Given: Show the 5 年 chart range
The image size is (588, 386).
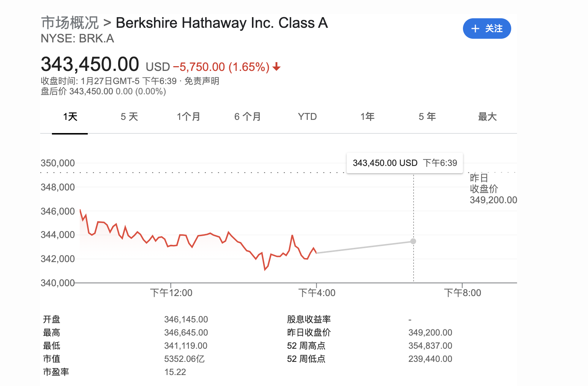Looking at the screenshot, I should [427, 117].
